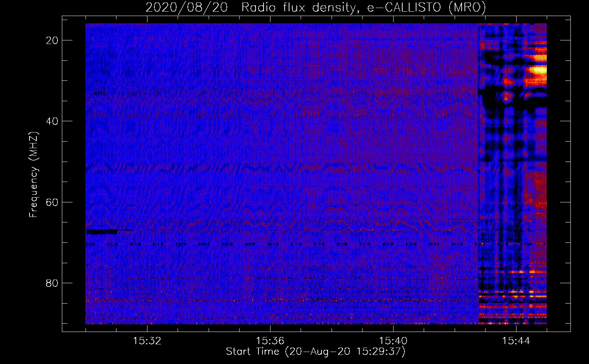Screen dimensions: 589x364
Task: Click the "Frequency (MHZ)" axis label
Action: [33, 175]
